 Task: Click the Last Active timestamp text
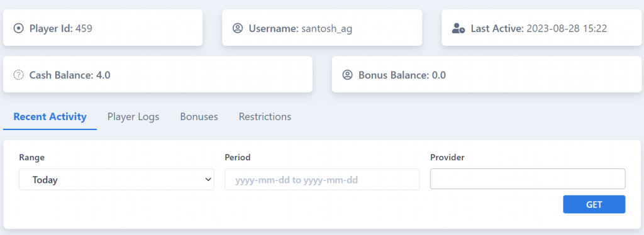click(567, 29)
